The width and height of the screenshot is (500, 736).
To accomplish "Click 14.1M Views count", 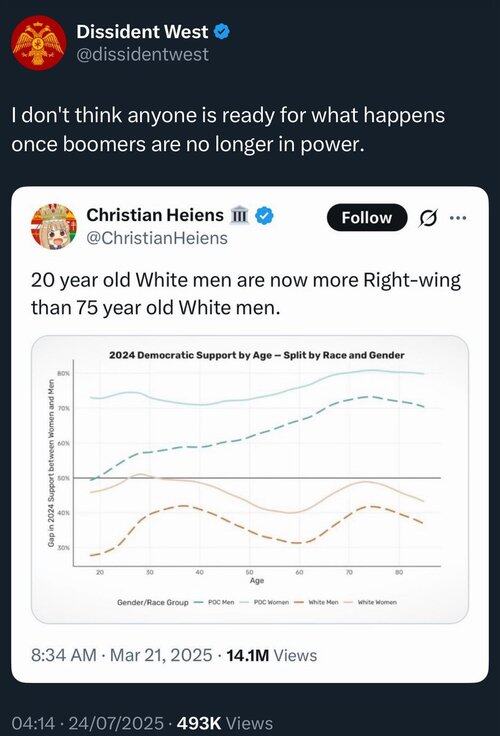I will click(271, 655).
